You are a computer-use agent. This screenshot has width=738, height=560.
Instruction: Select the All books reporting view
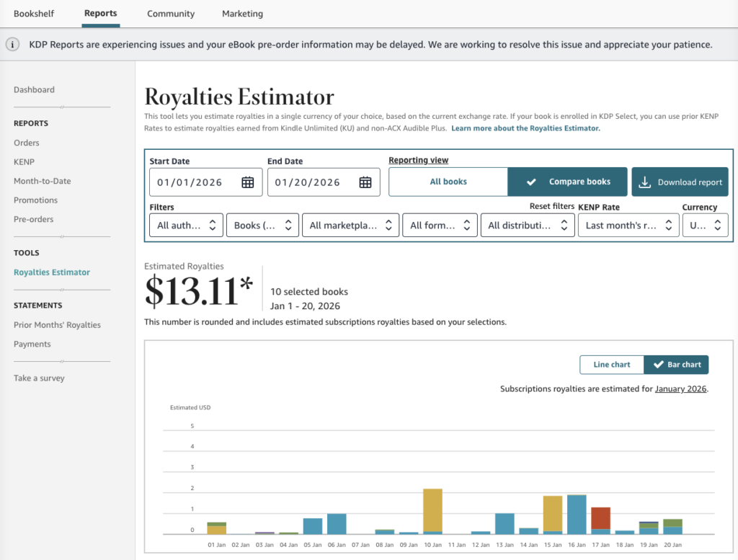[448, 182]
